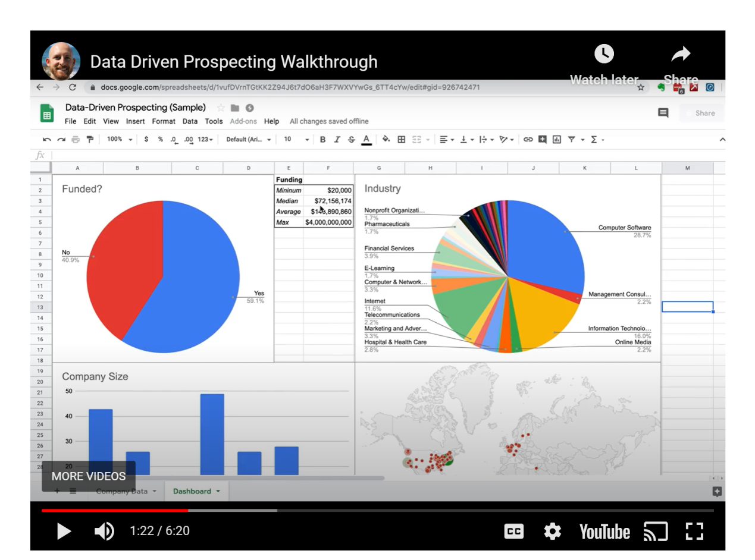Open the Help menu
This screenshot has width=755, height=560.
click(x=271, y=121)
